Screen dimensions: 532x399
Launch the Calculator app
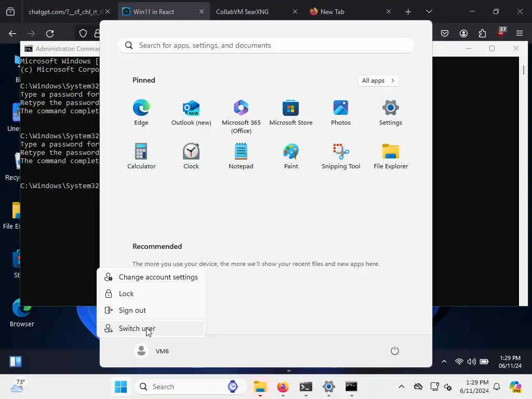pos(141,156)
